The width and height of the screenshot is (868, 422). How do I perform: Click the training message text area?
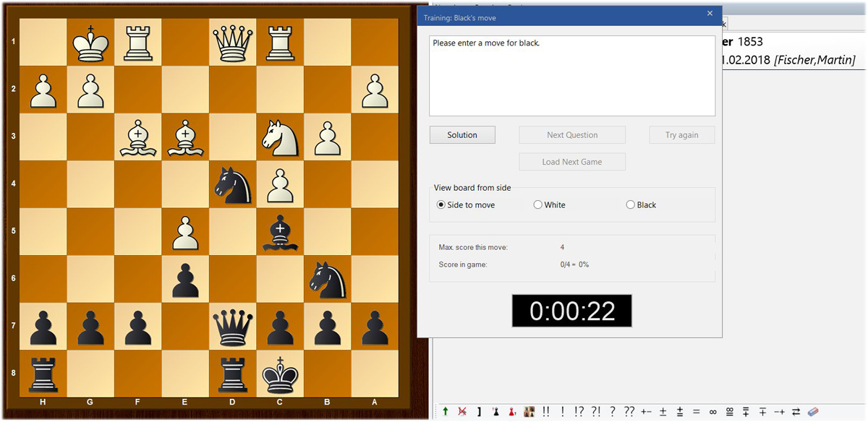pyautogui.click(x=571, y=76)
